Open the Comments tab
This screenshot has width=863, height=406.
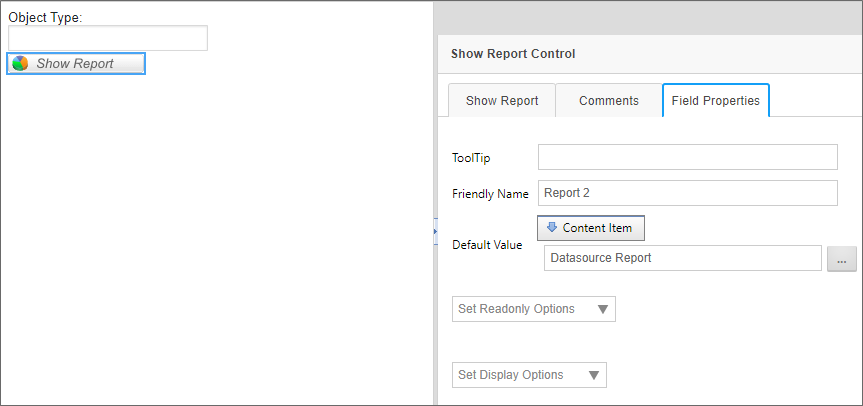click(x=608, y=101)
